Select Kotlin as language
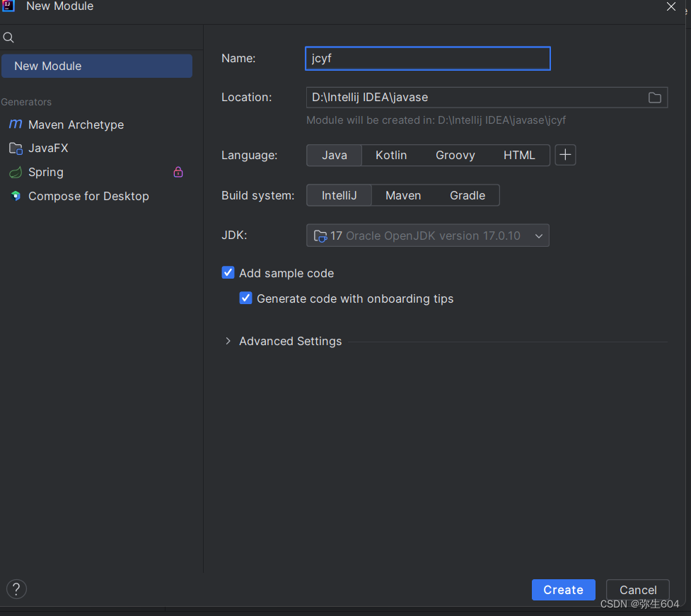The image size is (691, 616). click(x=391, y=155)
